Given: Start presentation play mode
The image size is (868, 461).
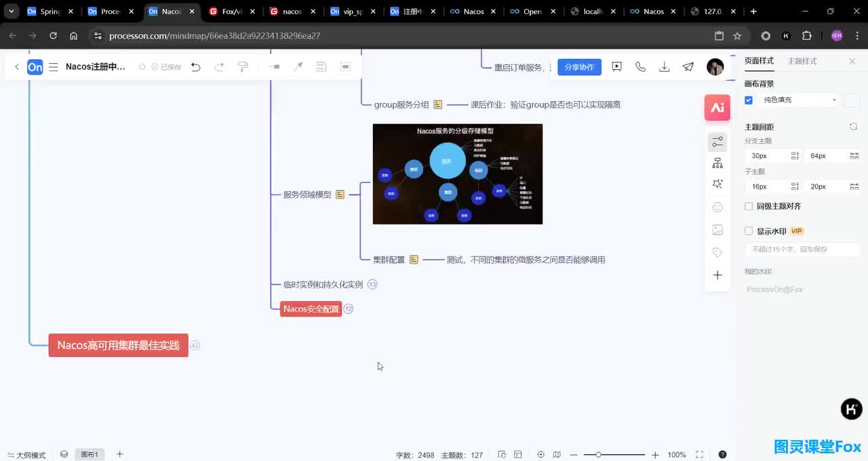Looking at the screenshot, I should click(x=617, y=67).
